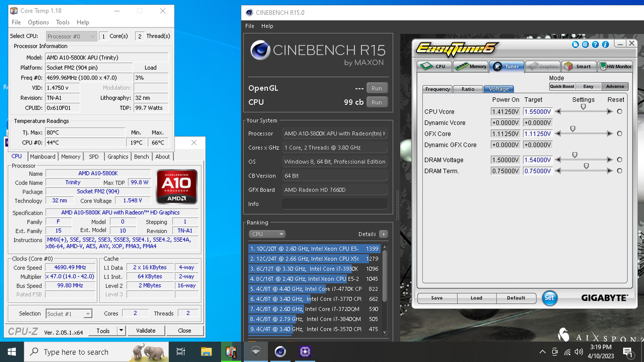Expand Ranking Details arrow
The width and height of the screenshot is (644, 362).
pos(383,234)
